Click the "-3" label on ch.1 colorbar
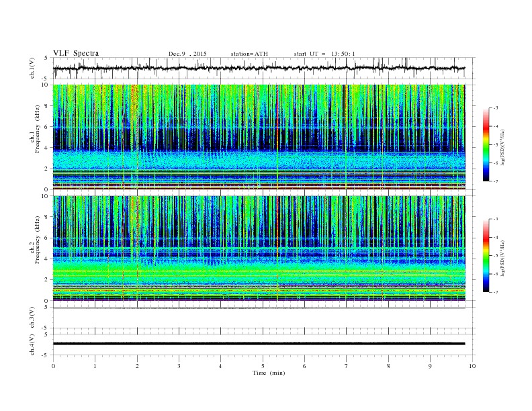The height and width of the screenshot is (411, 532). coord(495,108)
